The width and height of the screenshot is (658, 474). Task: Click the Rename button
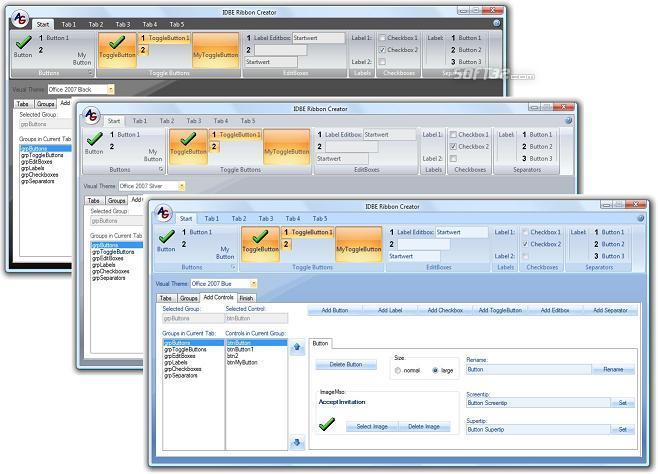613,370
